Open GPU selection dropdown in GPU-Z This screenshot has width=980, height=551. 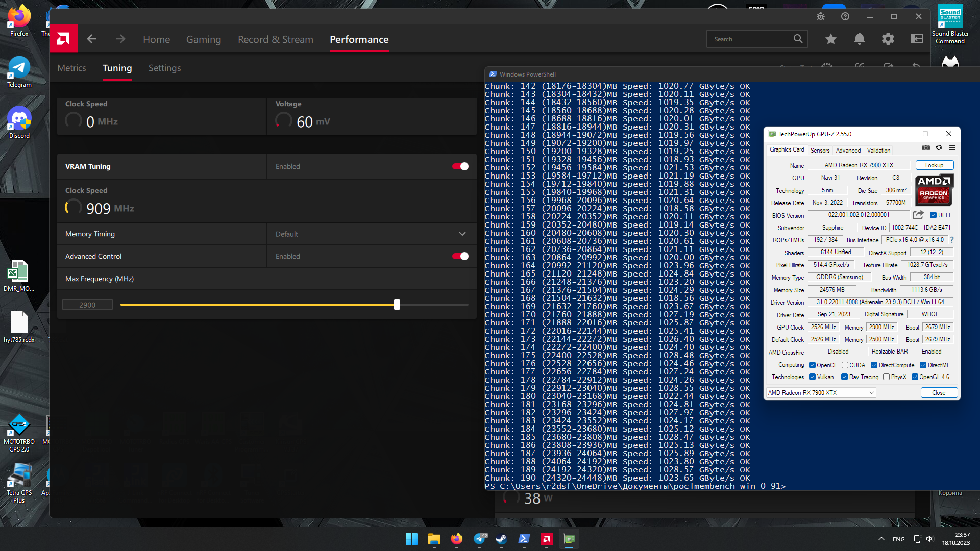pyautogui.click(x=821, y=393)
